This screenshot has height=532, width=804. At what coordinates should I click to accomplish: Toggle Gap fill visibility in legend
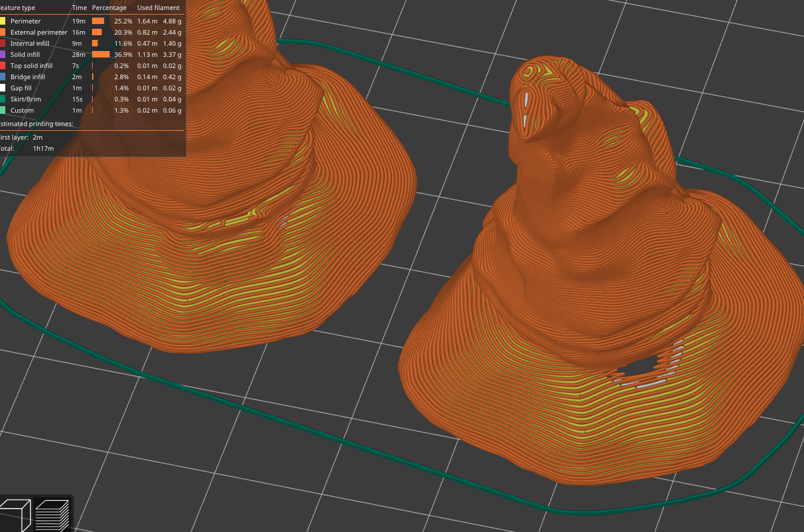click(x=21, y=88)
